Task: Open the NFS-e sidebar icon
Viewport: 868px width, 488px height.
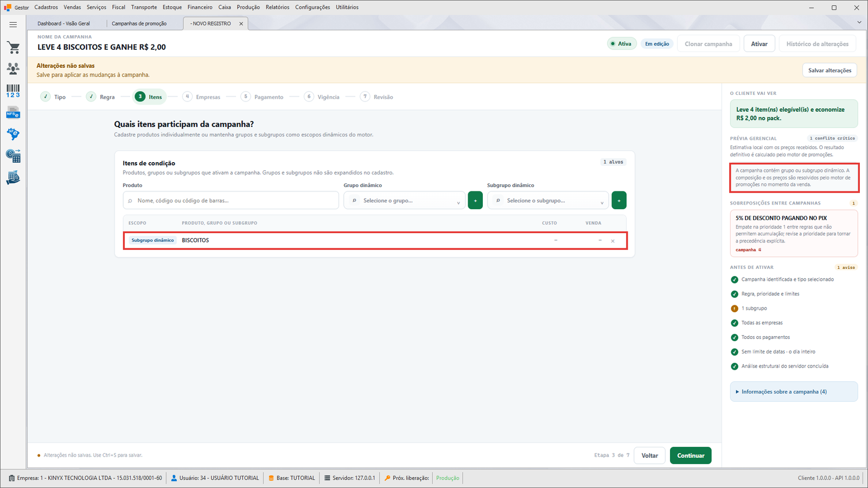Action: 13,113
